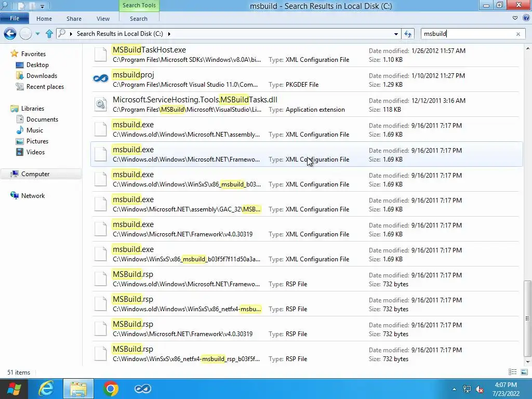Select Desktop in the navigation pane

point(37,65)
